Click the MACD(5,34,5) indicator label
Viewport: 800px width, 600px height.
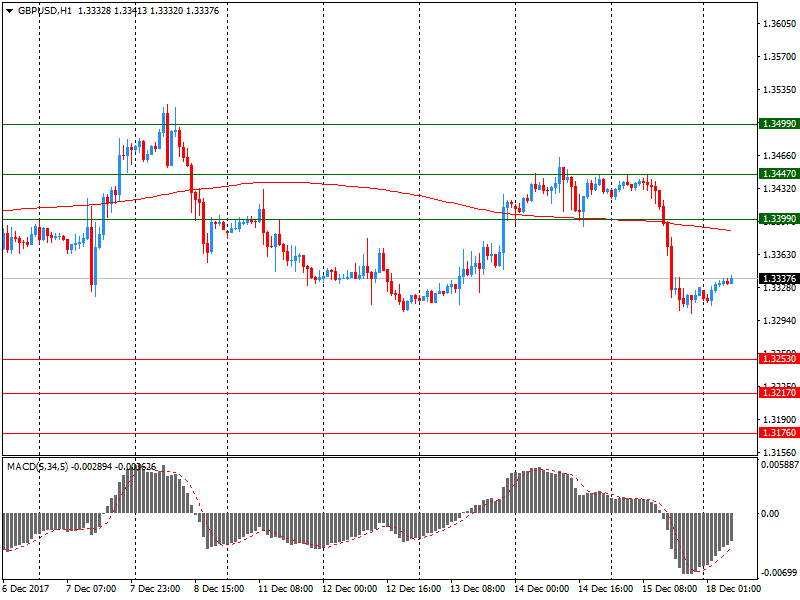[37, 467]
